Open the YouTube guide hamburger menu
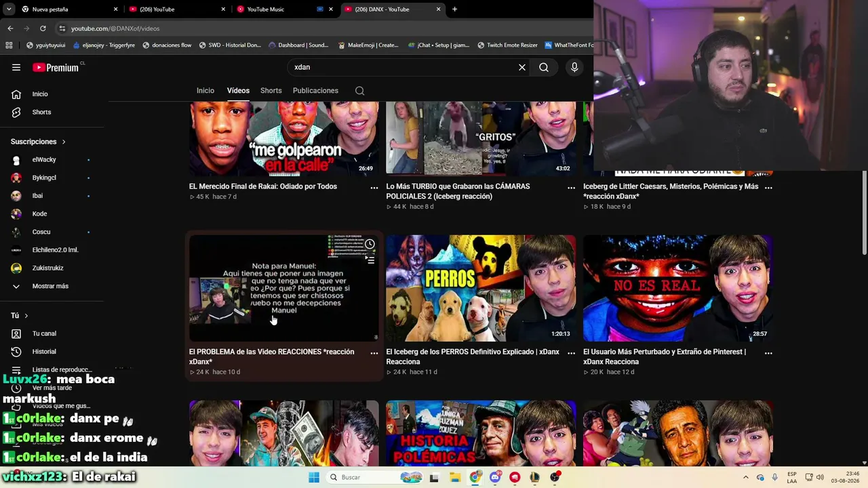 (x=16, y=67)
